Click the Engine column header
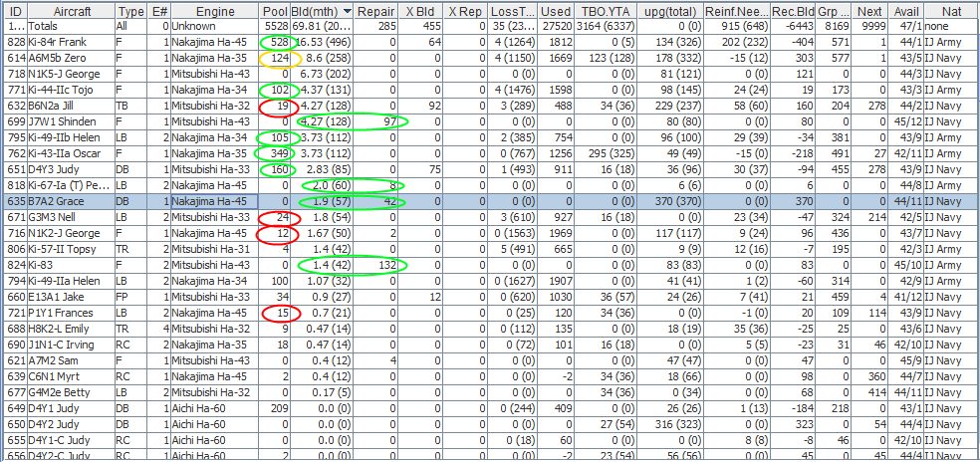 point(215,11)
